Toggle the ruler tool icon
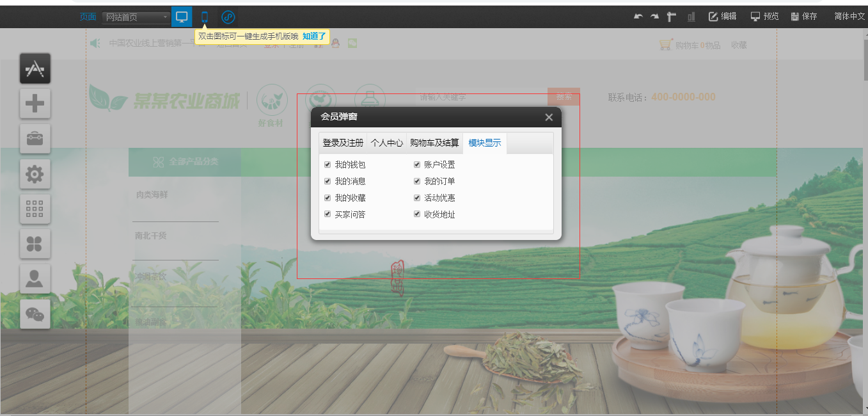Image resolution: width=868 pixels, height=416 pixels. 672,17
